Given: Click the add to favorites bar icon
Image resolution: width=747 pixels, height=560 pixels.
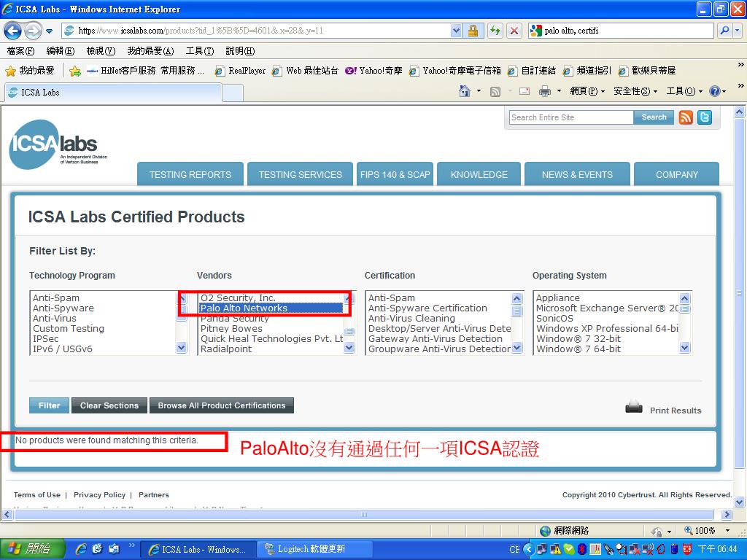Looking at the screenshot, I should 75,71.
